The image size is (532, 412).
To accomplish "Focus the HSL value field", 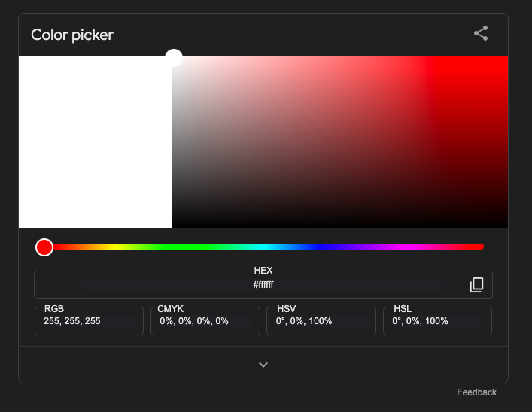I will (x=437, y=321).
